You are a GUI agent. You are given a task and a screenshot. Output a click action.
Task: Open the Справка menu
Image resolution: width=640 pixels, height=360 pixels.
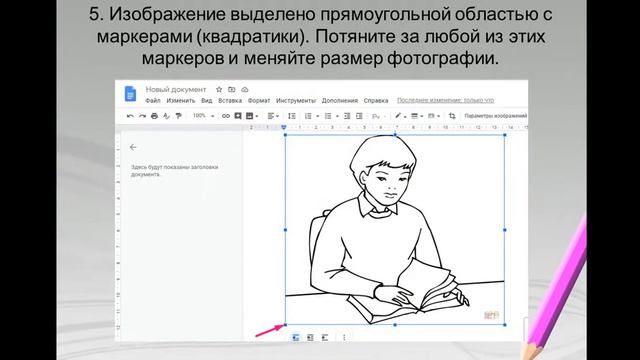click(376, 100)
